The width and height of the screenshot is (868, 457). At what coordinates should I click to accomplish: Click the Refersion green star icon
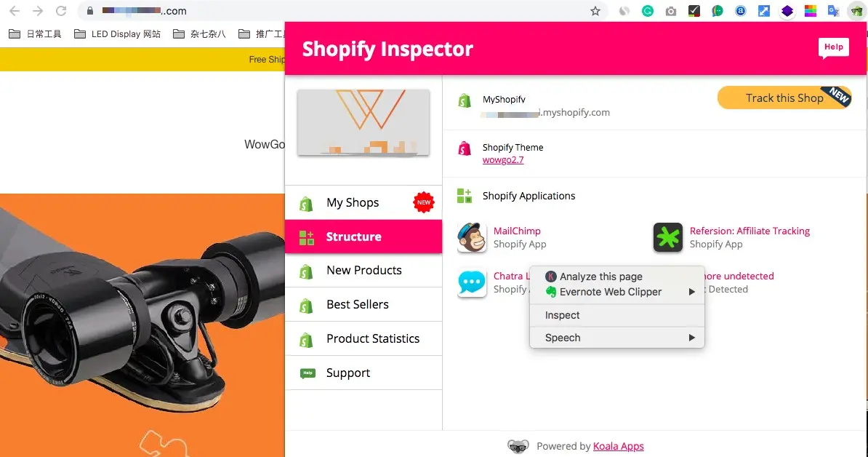[667, 238]
